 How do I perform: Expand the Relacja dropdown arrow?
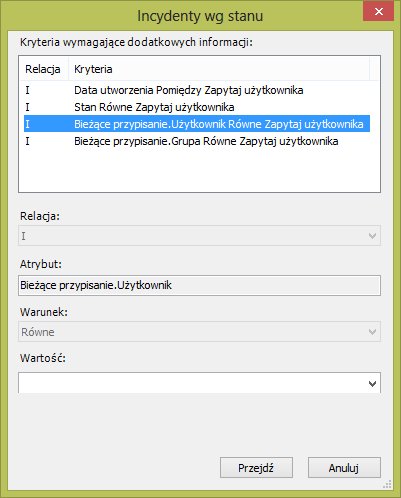pyautogui.click(x=372, y=236)
